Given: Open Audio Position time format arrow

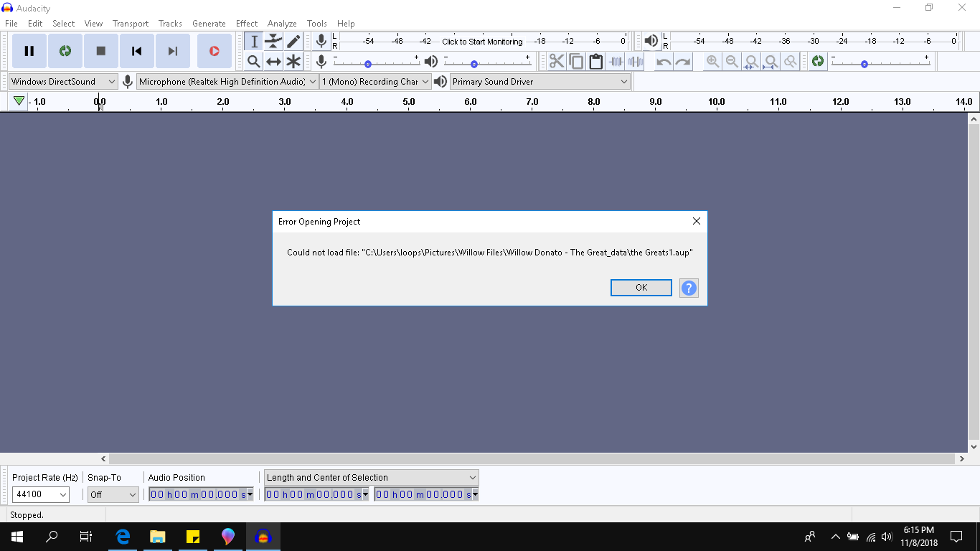Looking at the screenshot, I should click(250, 494).
